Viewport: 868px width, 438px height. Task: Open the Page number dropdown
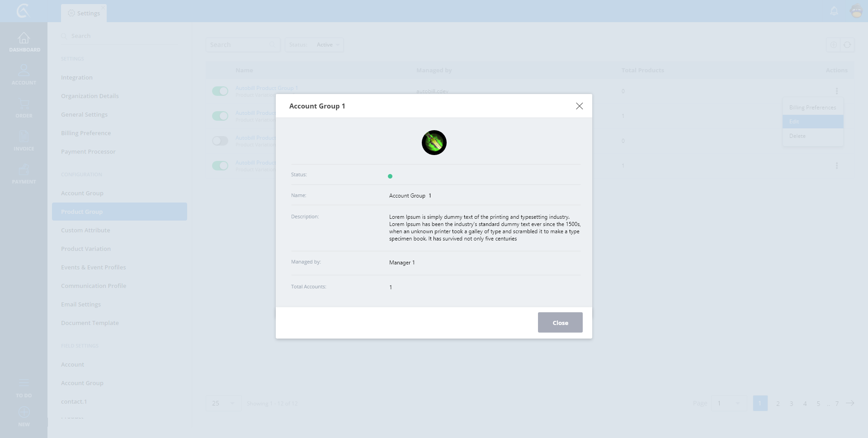(728, 403)
